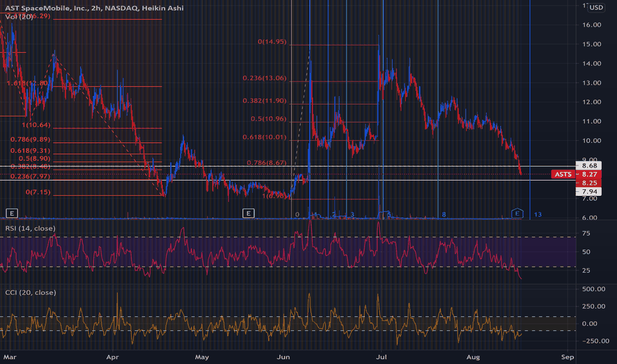Screen dimensions: 617x364
Task: Click the Mar label on time axis
Action: pyautogui.click(x=10, y=357)
